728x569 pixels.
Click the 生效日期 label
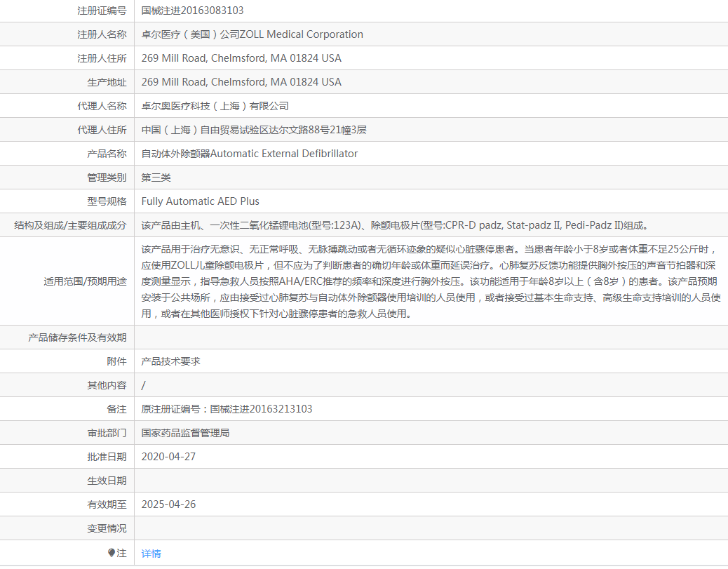pyautogui.click(x=107, y=481)
